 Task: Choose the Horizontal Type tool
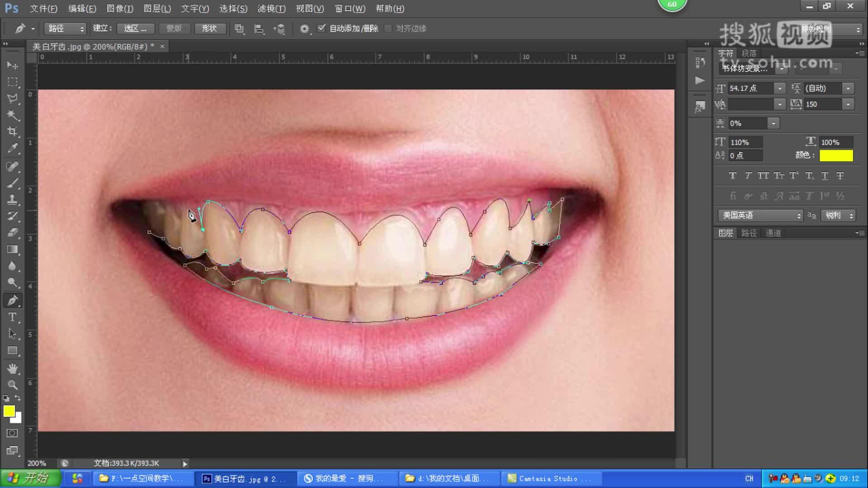13,317
